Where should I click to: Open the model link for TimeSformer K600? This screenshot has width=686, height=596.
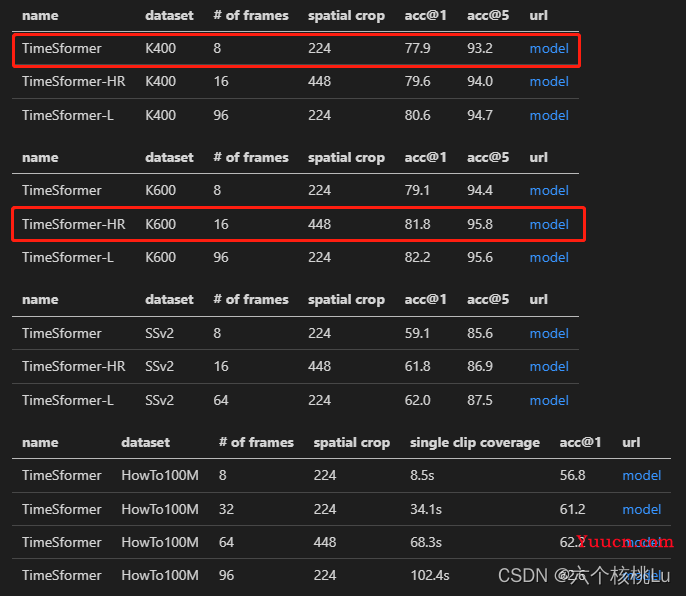tap(549, 190)
